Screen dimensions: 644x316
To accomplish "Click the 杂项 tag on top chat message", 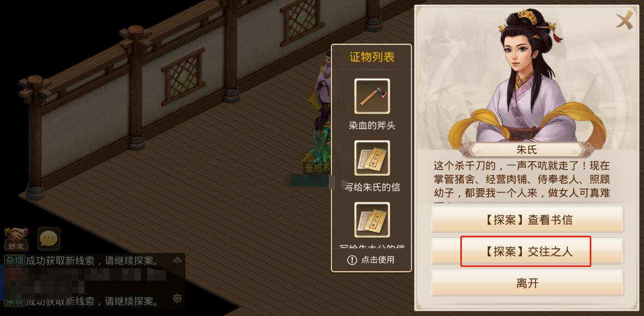I will pyautogui.click(x=14, y=260).
